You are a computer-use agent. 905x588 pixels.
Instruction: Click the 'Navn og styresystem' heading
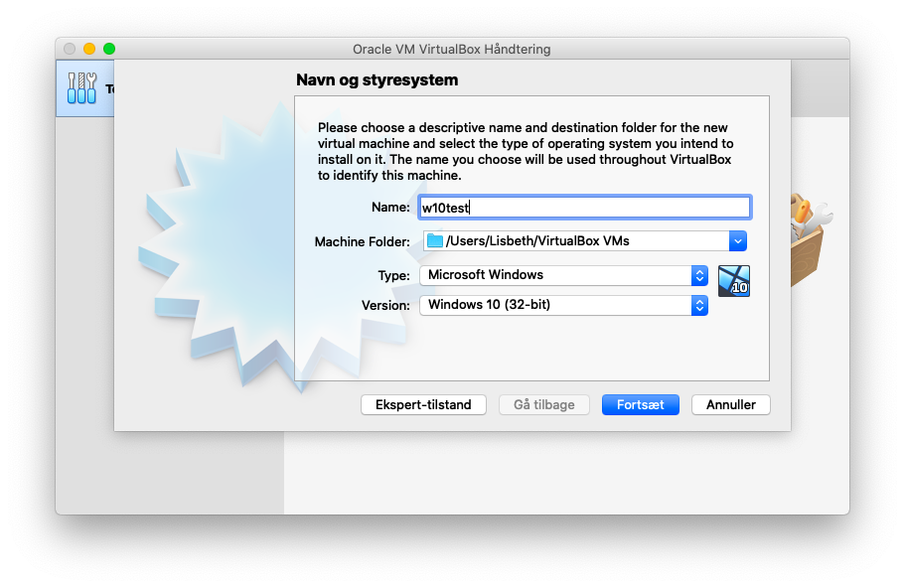pos(377,80)
